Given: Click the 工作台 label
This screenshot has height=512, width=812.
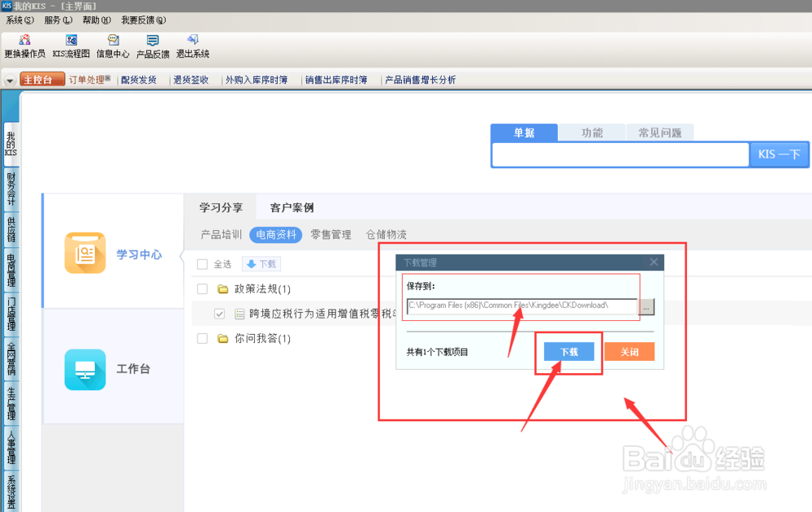Looking at the screenshot, I should pyautogui.click(x=133, y=369).
